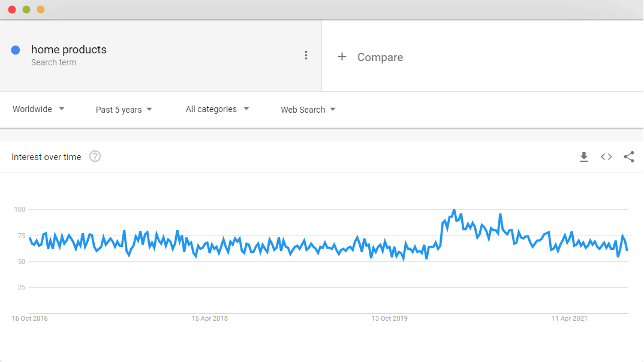Viewport: 644px width, 362px height.
Task: Expand the Worldwide region dropdown
Action: pos(38,109)
